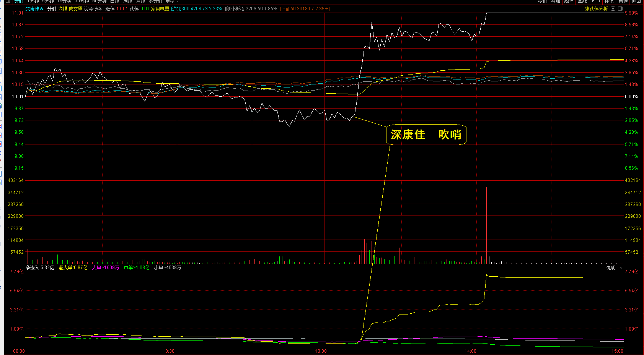This screenshot has width=644, height=355.
Task: Open the 涨跌停分析 limit analysis link
Action: coord(596,9)
